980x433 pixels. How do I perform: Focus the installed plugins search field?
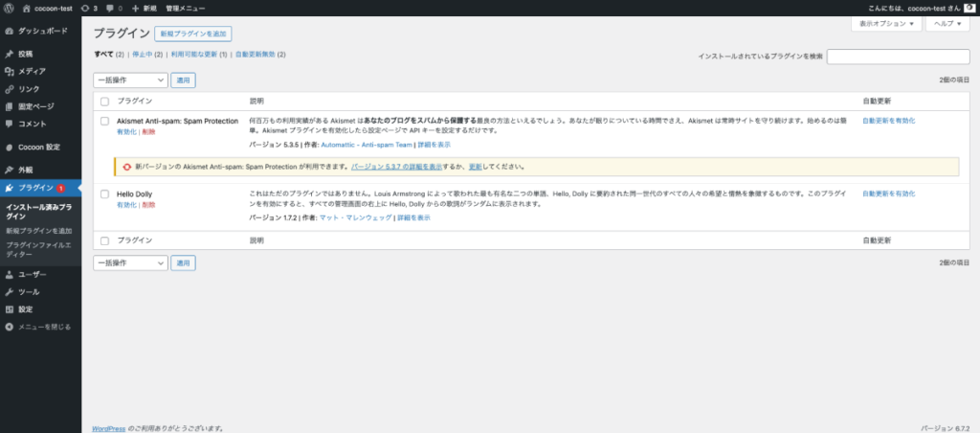(898, 57)
